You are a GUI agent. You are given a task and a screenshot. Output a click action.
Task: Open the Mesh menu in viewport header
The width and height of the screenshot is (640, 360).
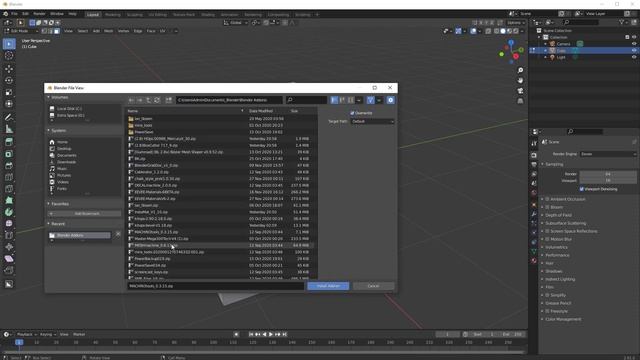point(109,31)
